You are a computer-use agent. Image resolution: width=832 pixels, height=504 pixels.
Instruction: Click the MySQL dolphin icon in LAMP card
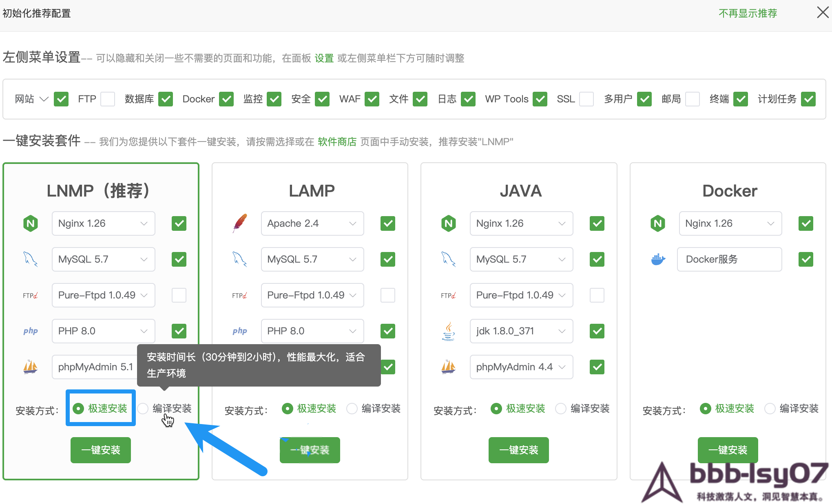pos(240,259)
